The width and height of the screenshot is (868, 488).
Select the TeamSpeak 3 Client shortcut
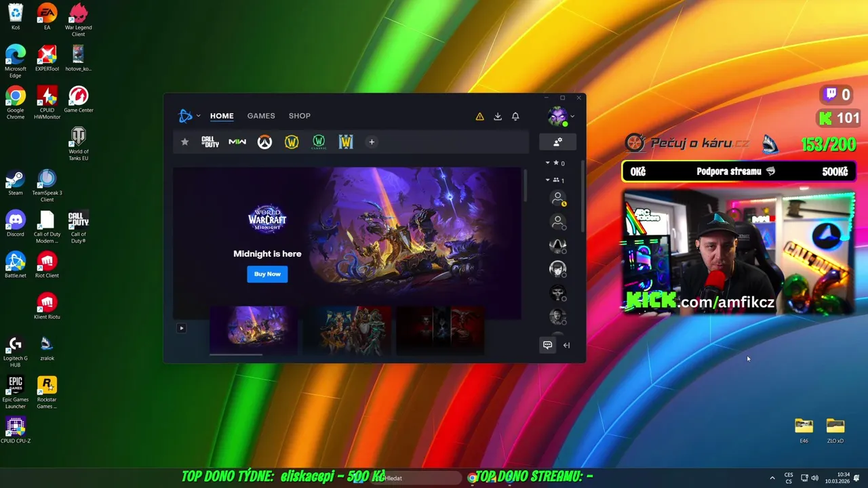click(x=47, y=186)
